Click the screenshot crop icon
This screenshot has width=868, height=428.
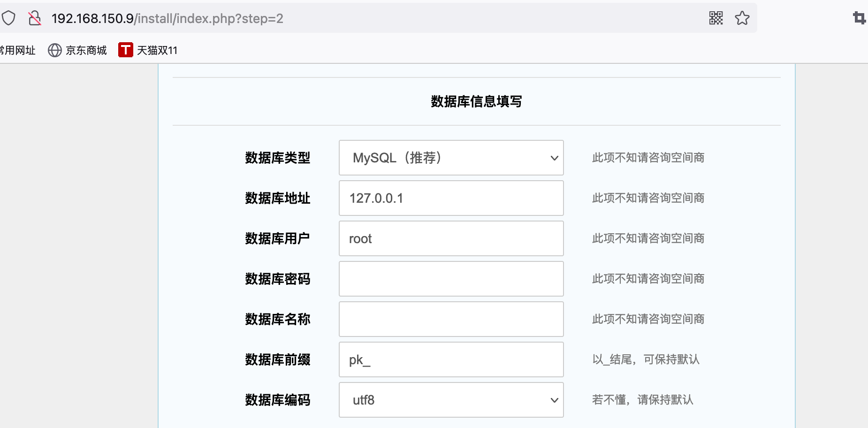coord(860,18)
